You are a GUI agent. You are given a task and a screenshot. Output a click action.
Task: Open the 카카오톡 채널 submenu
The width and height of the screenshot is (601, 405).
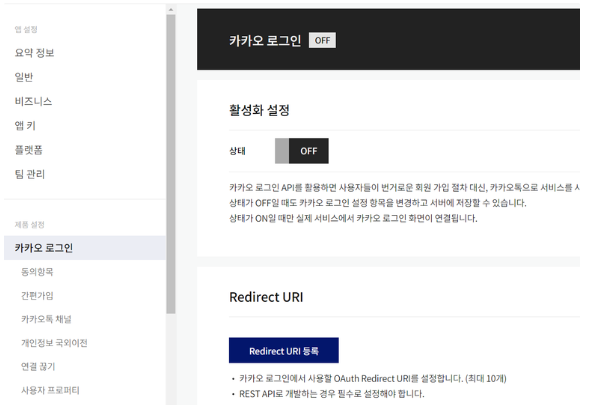[46, 319]
